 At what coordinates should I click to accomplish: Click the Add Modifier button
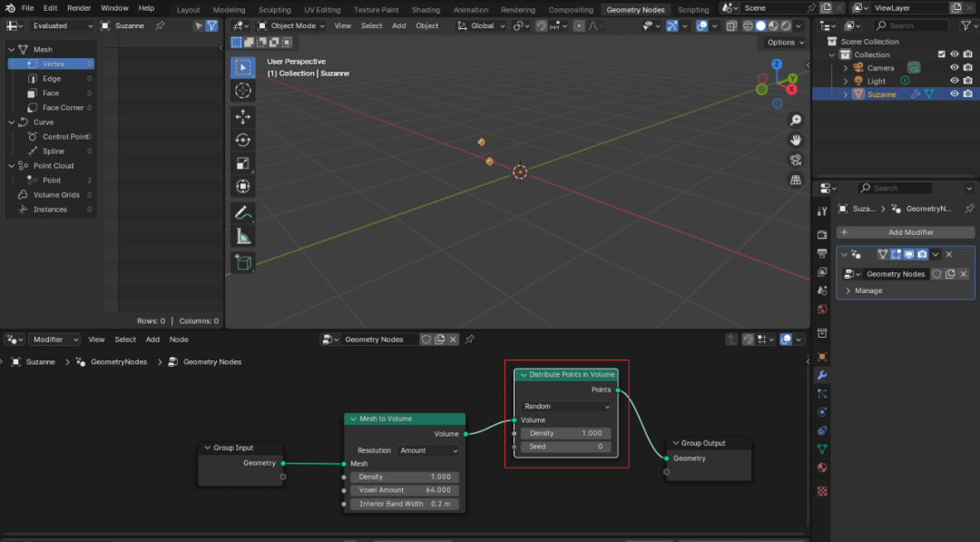coord(905,232)
